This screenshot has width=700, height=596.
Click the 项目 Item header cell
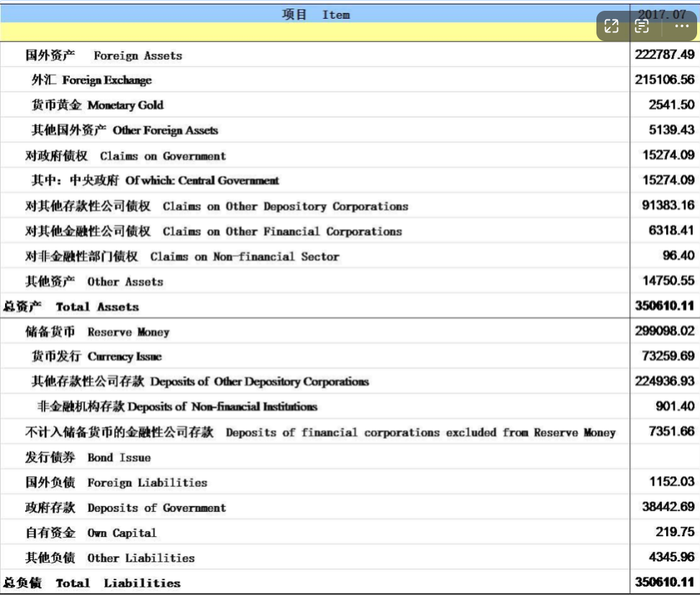tap(315, 14)
